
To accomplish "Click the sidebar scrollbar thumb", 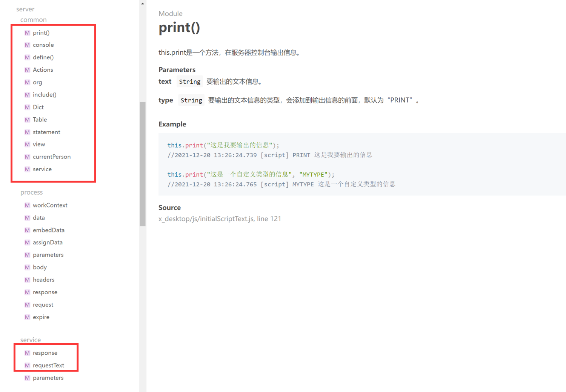I will (143, 164).
